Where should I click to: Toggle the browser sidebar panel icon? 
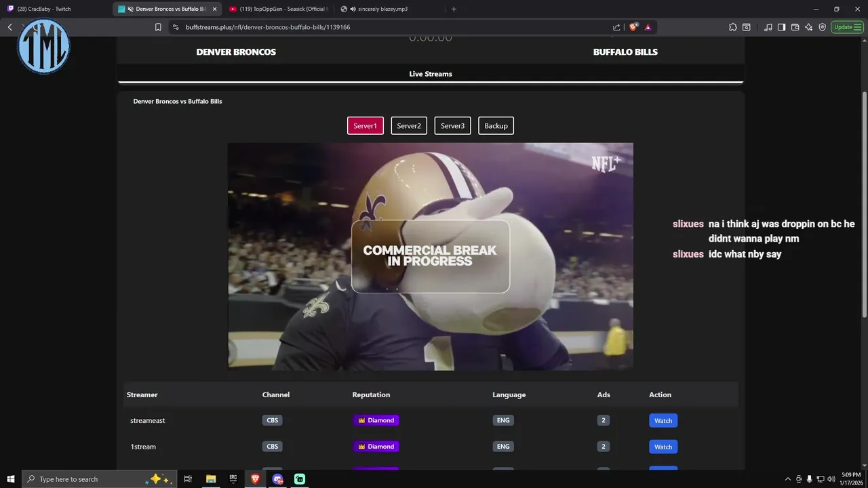point(781,27)
